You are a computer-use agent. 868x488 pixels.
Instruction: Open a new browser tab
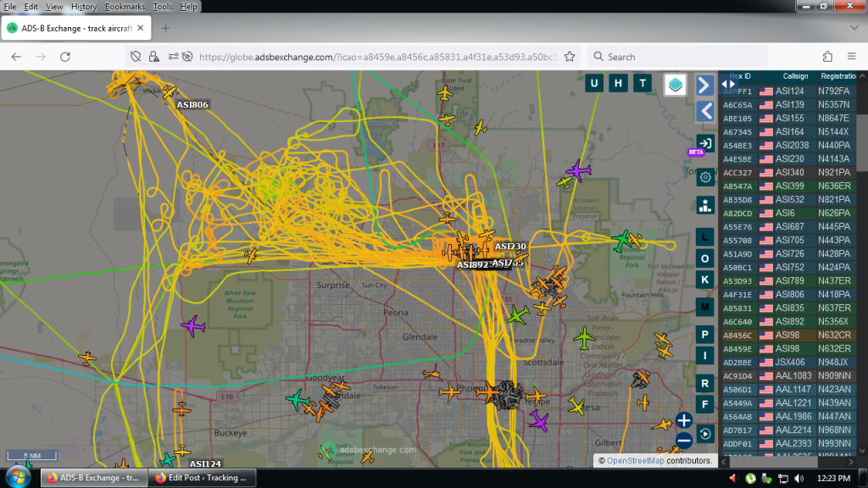[x=165, y=28]
